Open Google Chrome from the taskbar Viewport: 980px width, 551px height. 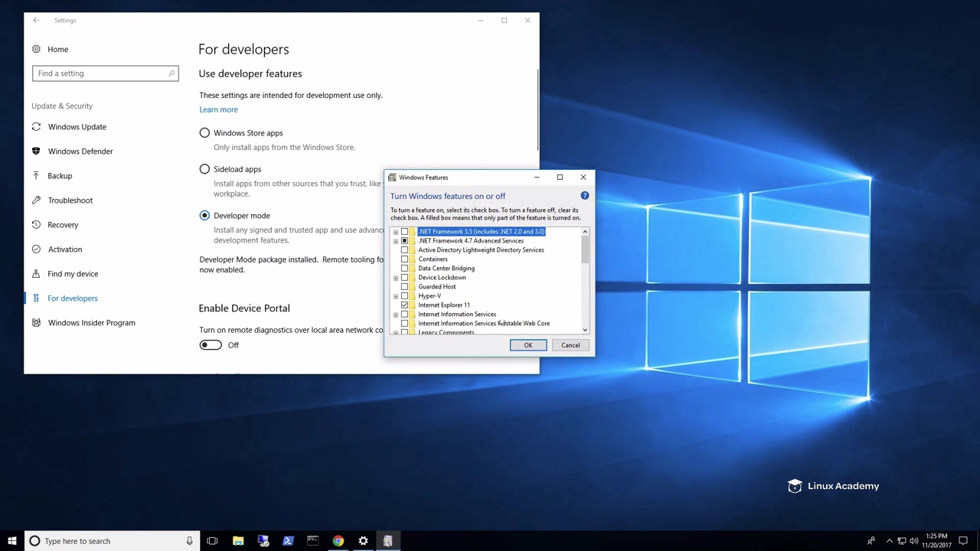coord(338,541)
